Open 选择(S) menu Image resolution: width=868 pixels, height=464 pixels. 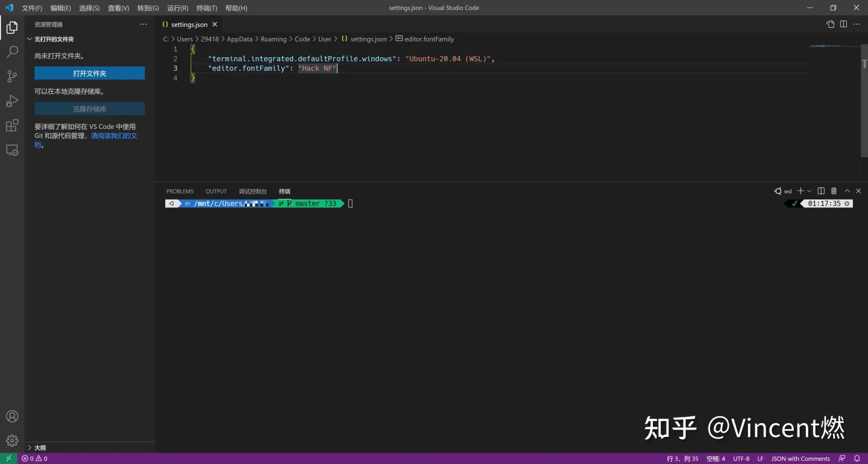pos(89,8)
